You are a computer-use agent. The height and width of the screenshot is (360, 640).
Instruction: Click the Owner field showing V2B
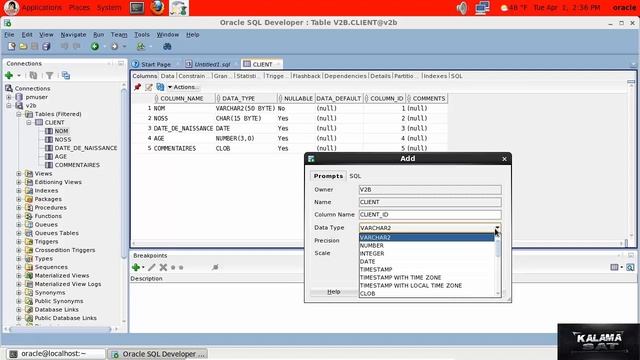coord(430,190)
